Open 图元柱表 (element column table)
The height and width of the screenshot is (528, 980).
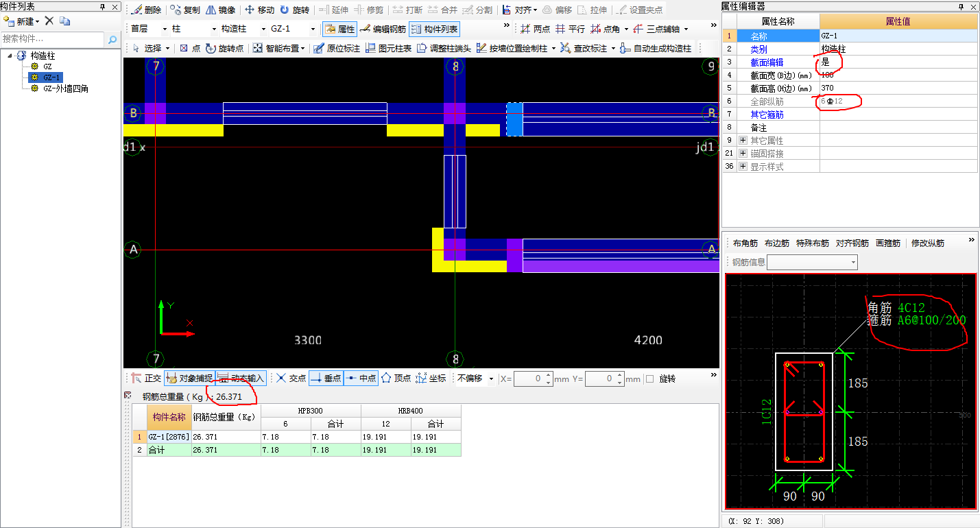(389, 48)
